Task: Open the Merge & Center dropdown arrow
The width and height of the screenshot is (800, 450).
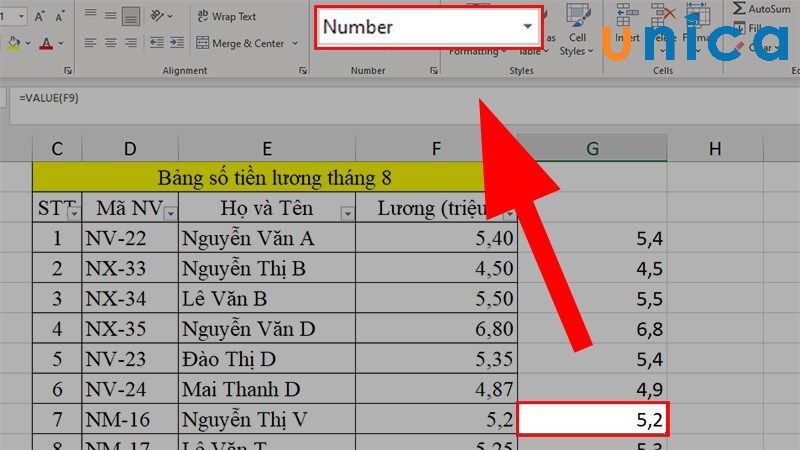Action: tap(295, 44)
